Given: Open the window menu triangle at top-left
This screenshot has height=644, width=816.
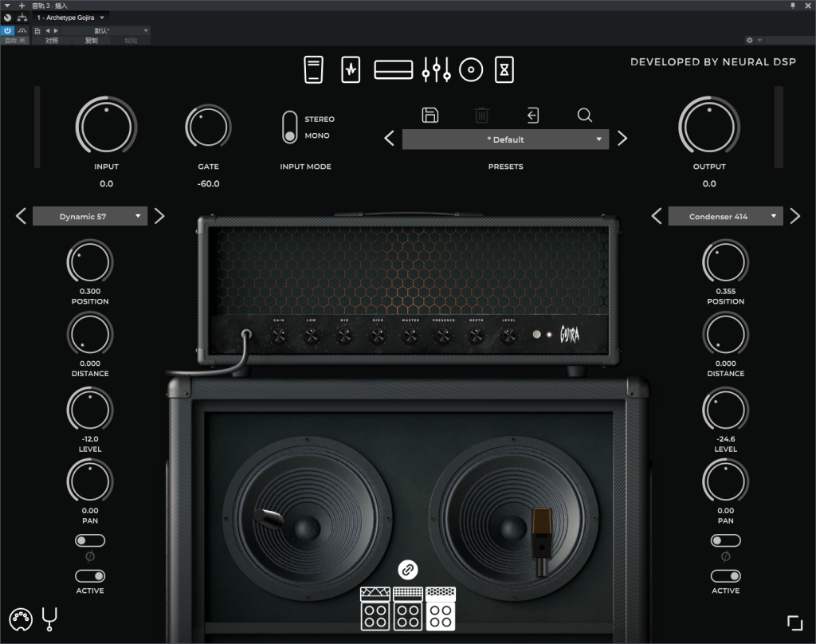Looking at the screenshot, I should 7,6.
